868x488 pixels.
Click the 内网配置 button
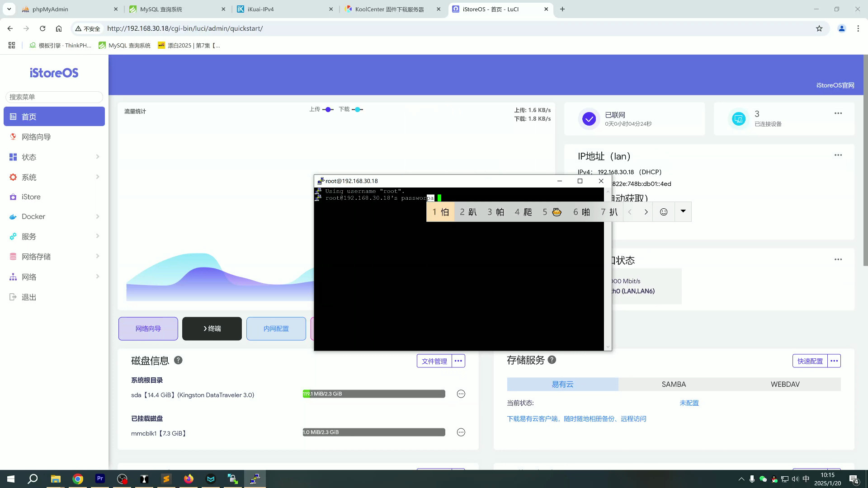276,328
